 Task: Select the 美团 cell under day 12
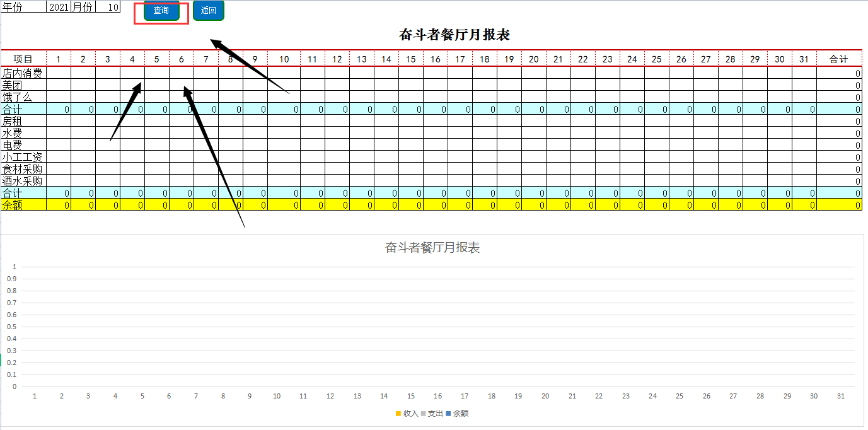pyautogui.click(x=337, y=85)
